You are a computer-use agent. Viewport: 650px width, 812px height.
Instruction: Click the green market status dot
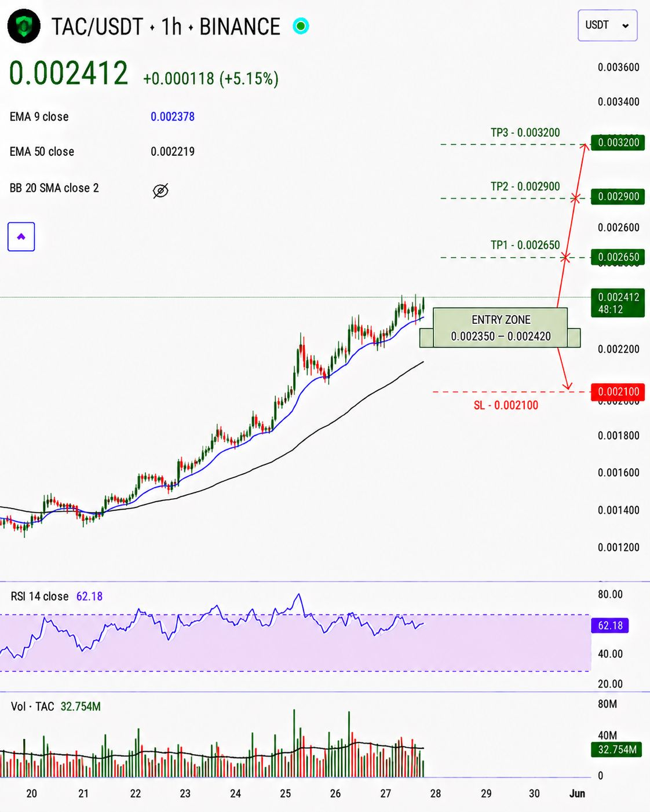click(x=301, y=26)
